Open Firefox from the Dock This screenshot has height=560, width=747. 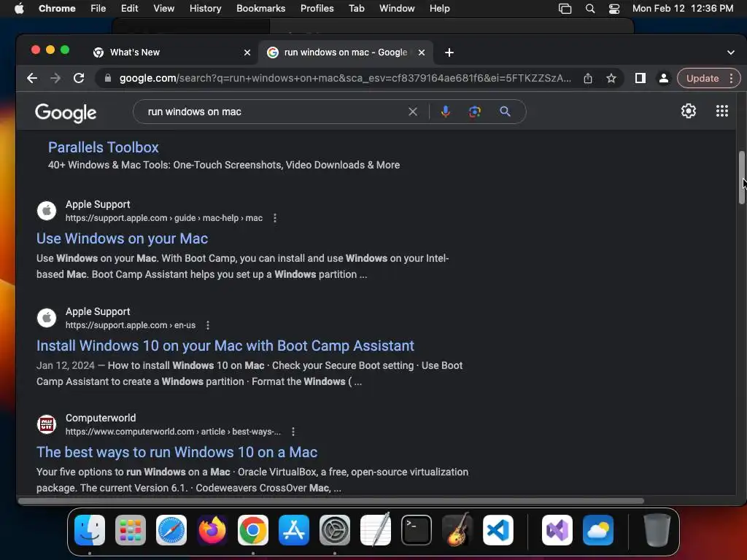212,530
